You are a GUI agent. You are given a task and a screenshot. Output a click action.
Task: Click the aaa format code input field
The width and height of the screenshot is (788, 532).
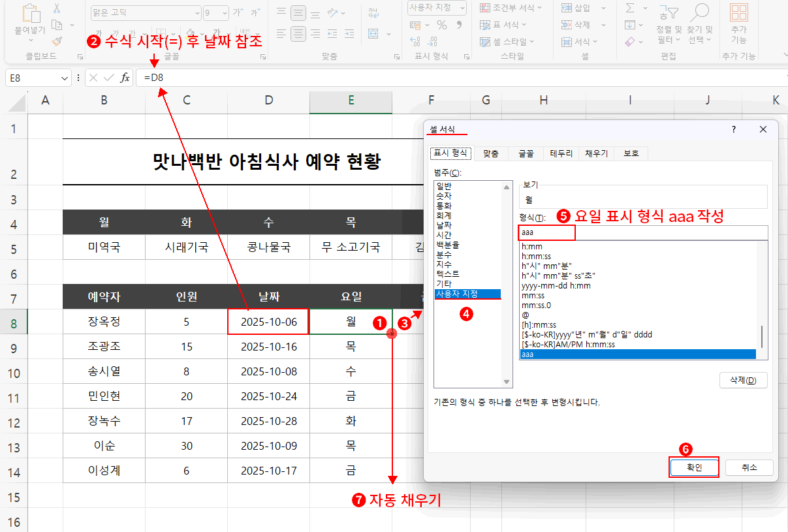(546, 231)
